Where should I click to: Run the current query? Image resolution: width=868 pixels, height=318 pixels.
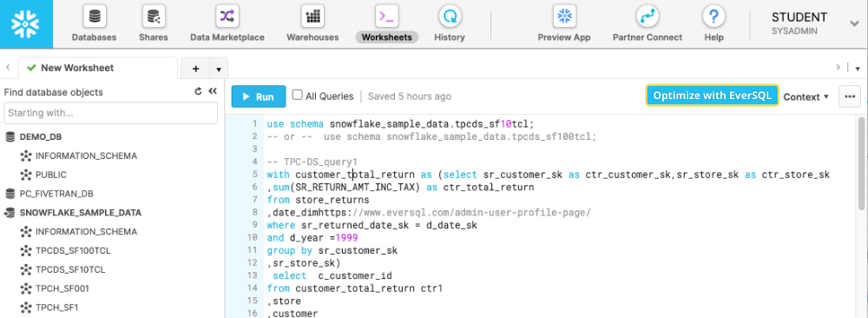point(259,96)
